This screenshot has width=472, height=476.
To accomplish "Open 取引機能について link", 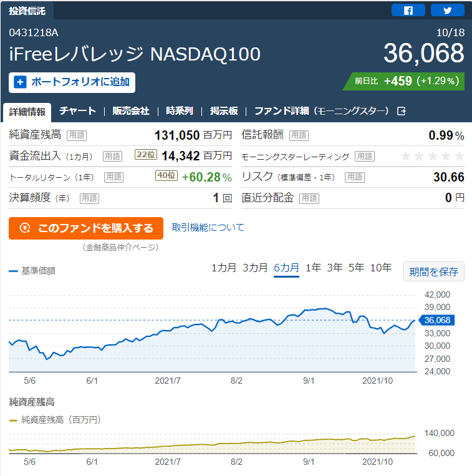I will coord(208,227).
